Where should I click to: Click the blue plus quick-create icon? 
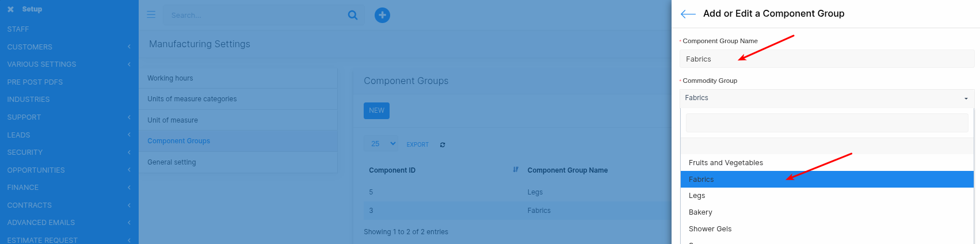[382, 15]
